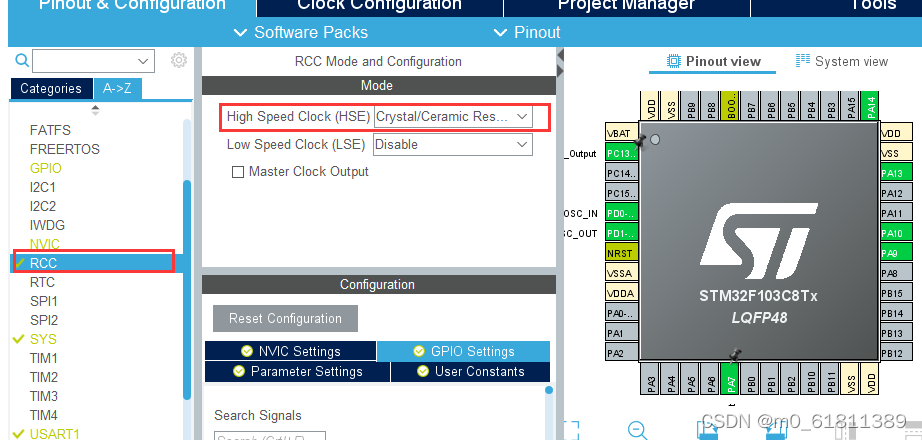
Task: Select SPI2 peripheral
Action: (x=44, y=321)
